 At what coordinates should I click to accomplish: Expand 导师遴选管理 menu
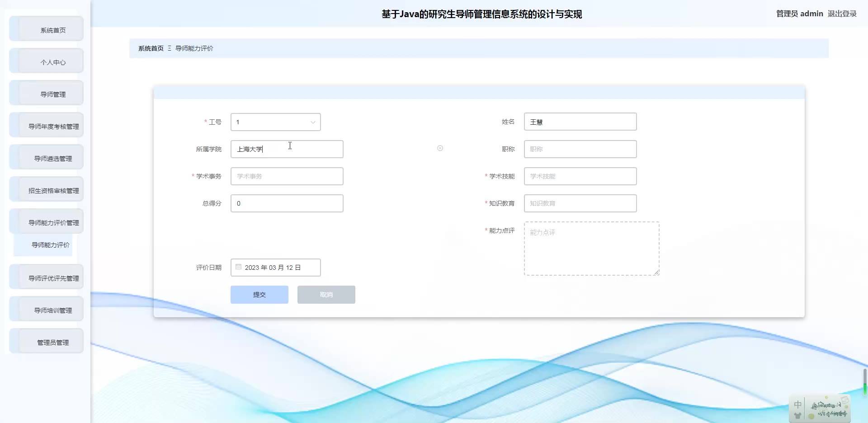click(x=47, y=157)
